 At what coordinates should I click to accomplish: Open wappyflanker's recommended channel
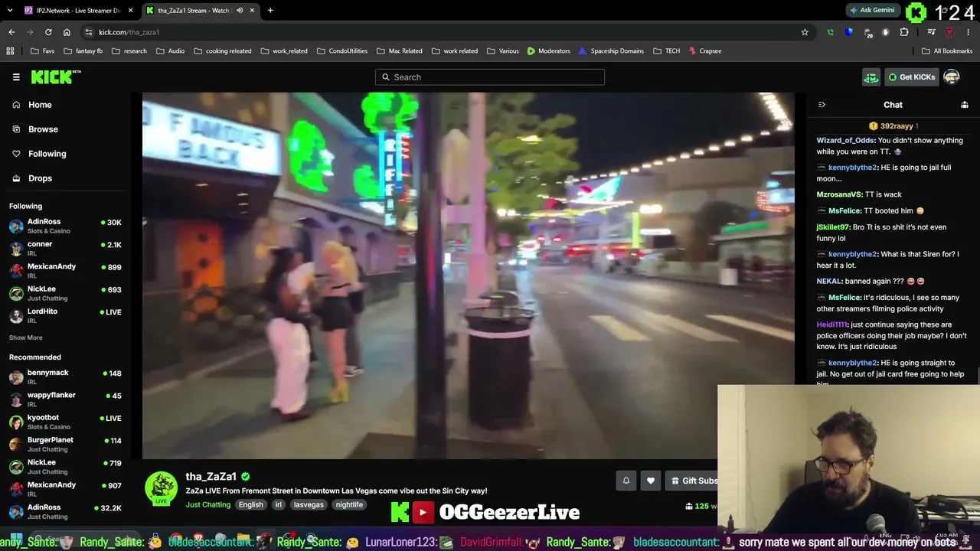66,399
